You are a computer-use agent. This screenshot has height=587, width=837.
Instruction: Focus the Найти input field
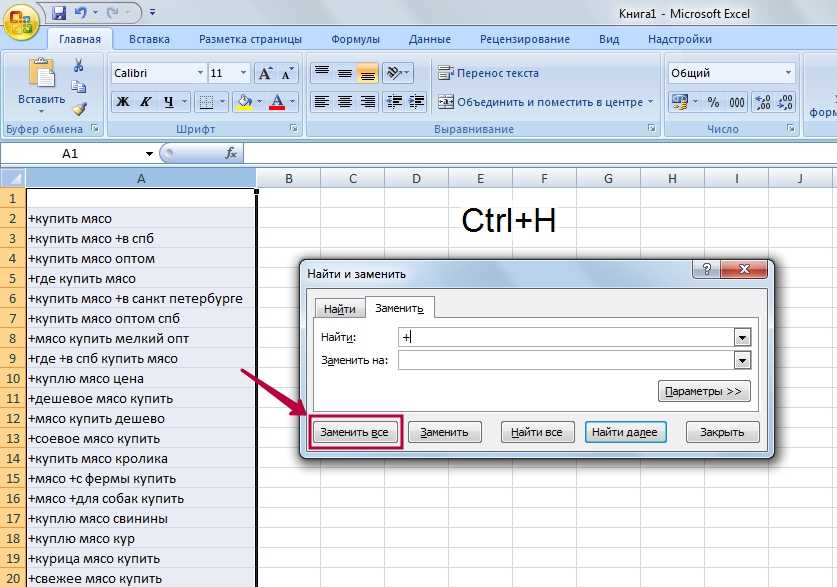[567, 337]
